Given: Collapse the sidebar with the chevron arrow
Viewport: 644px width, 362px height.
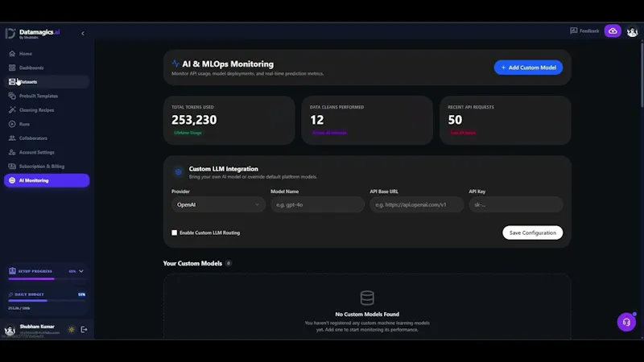Looking at the screenshot, I should (x=83, y=33).
